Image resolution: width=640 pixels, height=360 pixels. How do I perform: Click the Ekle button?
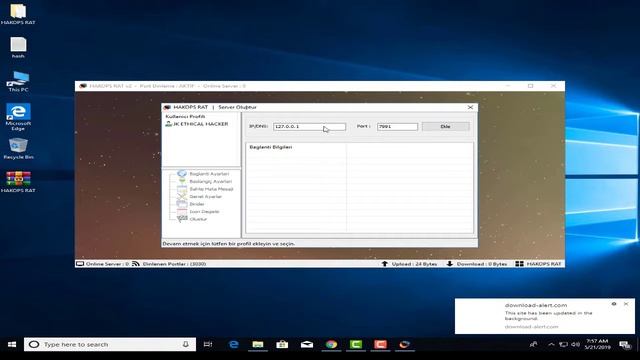click(445, 127)
